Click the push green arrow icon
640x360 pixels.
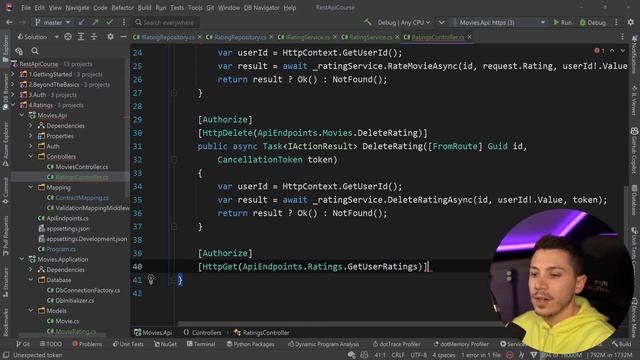click(x=96, y=22)
